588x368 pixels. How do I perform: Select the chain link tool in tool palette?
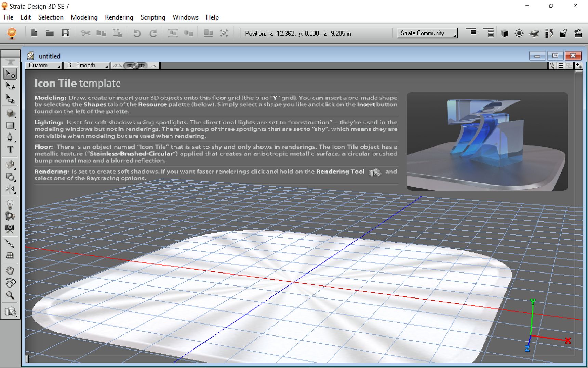10,244
